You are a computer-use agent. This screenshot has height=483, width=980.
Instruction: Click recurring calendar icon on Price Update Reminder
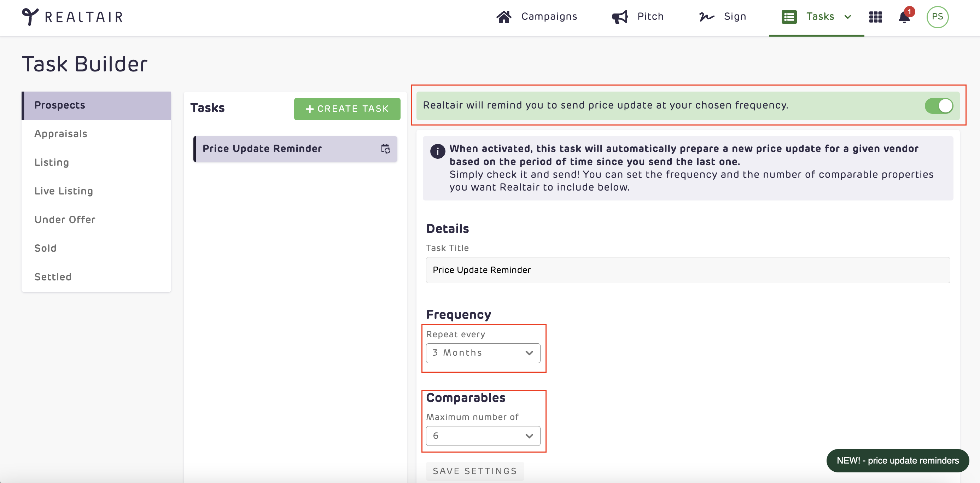385,149
